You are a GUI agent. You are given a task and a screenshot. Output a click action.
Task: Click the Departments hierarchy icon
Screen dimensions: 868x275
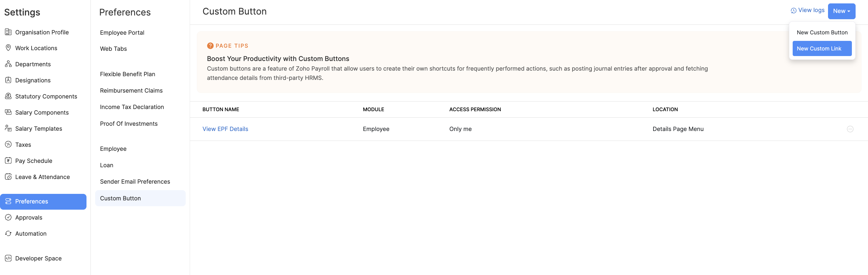(8, 64)
